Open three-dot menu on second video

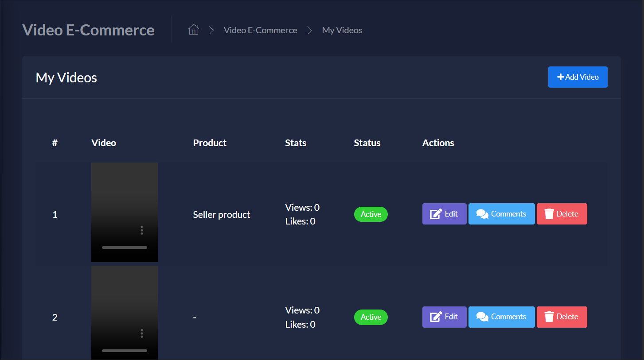point(142,333)
